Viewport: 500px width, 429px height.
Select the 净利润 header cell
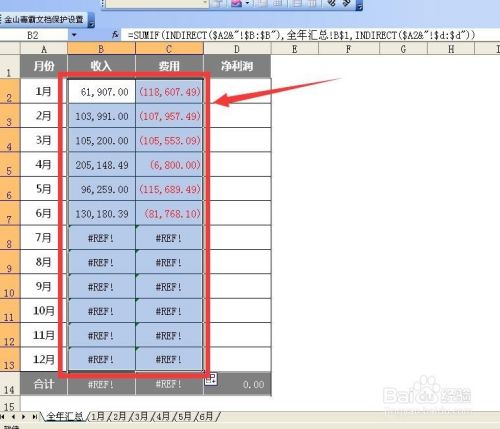click(x=237, y=66)
